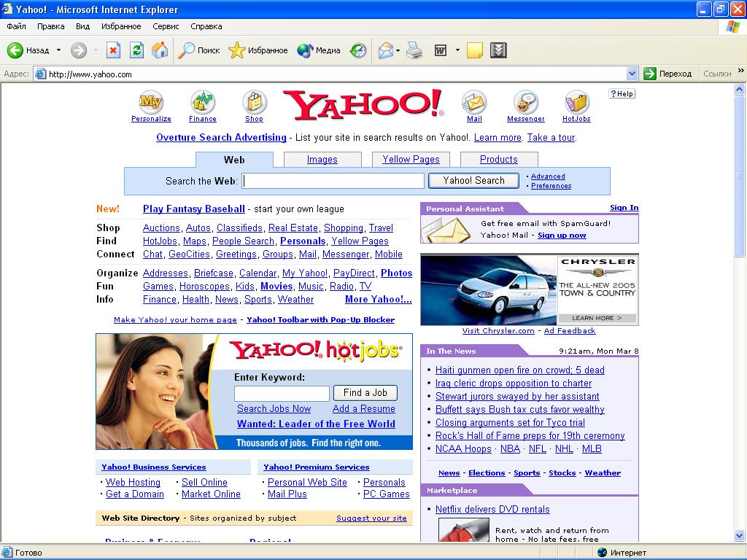Image resolution: width=747 pixels, height=560 pixels.
Task: Open the Вид menu
Action: pos(83,26)
